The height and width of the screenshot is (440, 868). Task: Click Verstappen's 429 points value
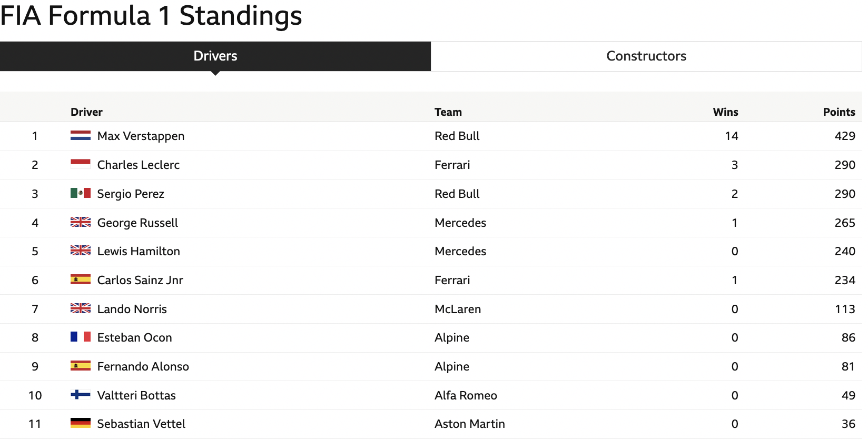[844, 136]
